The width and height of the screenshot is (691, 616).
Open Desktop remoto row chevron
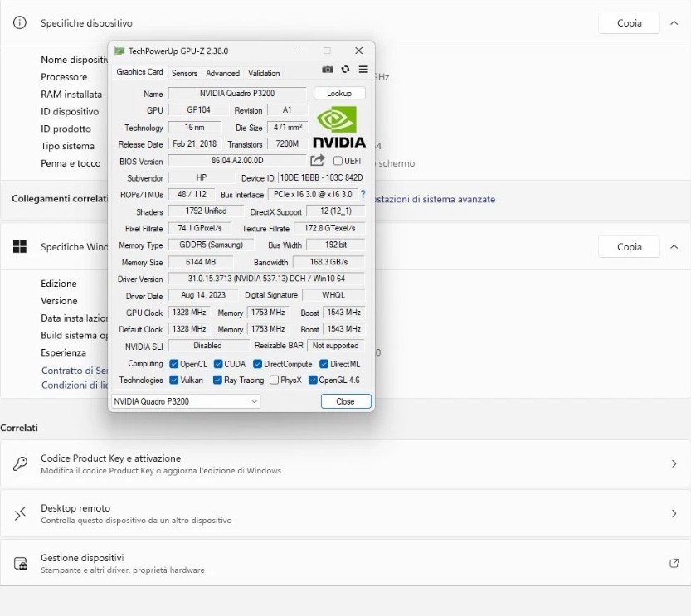click(x=674, y=513)
